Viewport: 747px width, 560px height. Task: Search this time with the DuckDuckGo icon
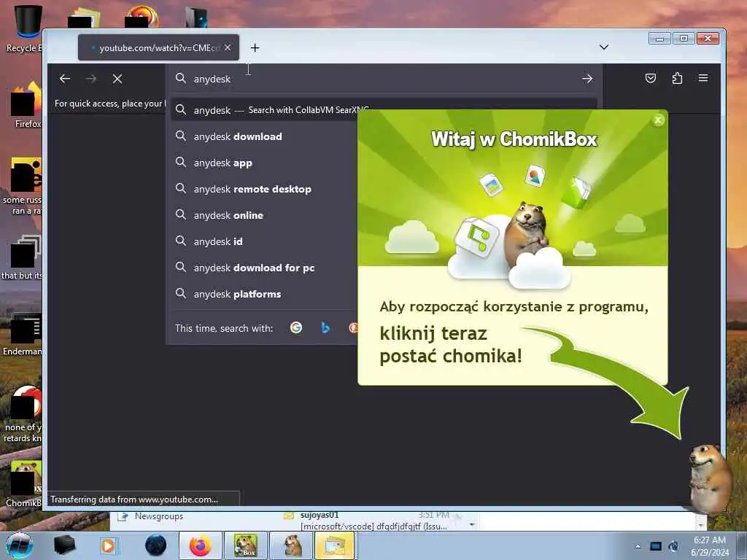pyautogui.click(x=353, y=327)
